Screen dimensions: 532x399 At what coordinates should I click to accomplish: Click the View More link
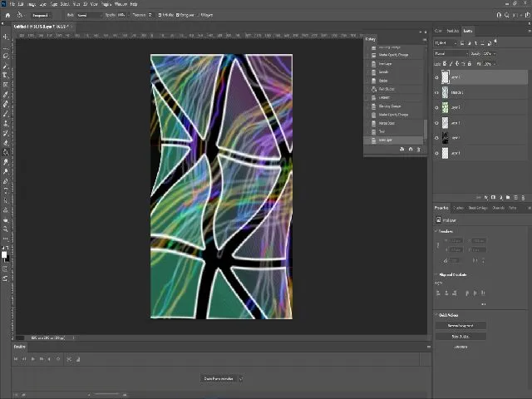pyautogui.click(x=461, y=347)
